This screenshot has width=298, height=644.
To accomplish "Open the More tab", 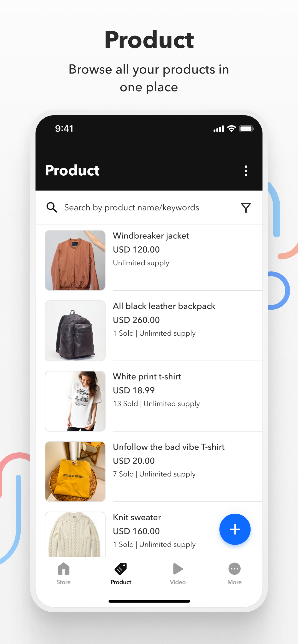I will coord(234,574).
